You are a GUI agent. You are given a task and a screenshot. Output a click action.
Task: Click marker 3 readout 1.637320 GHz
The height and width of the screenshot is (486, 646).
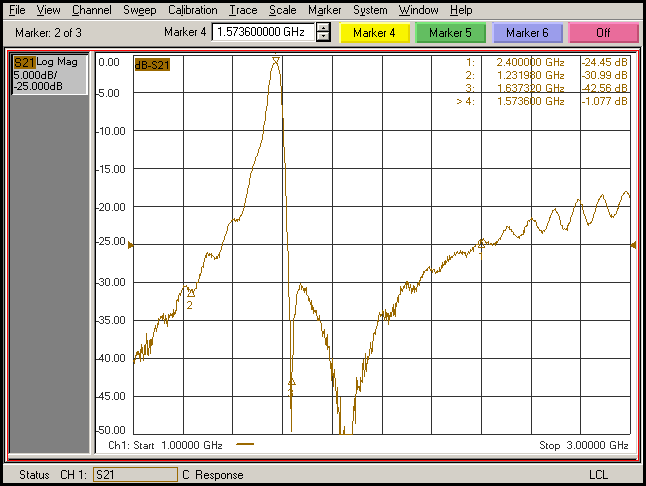[x=530, y=88]
